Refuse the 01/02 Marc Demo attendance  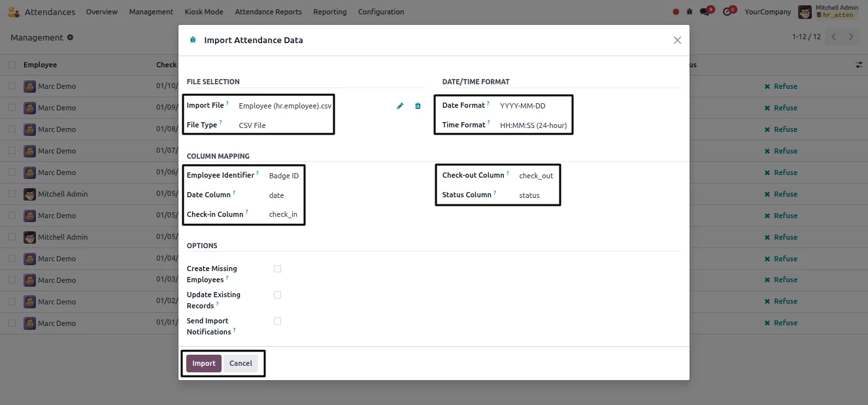point(781,302)
